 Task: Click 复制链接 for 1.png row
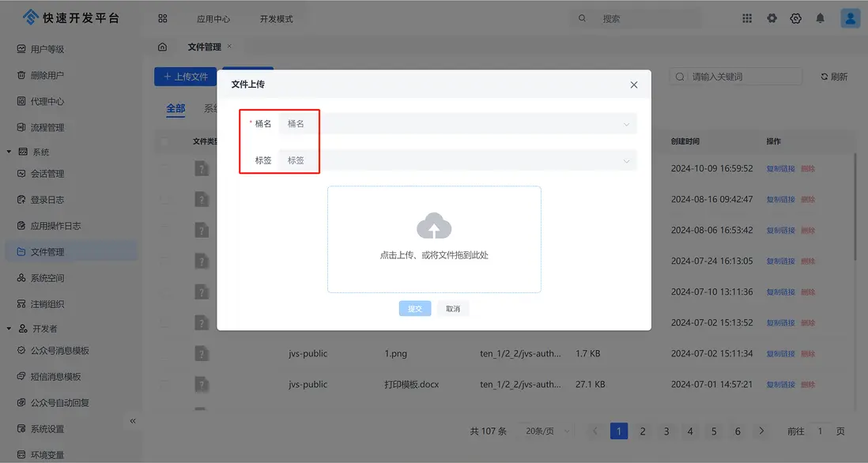pos(780,353)
